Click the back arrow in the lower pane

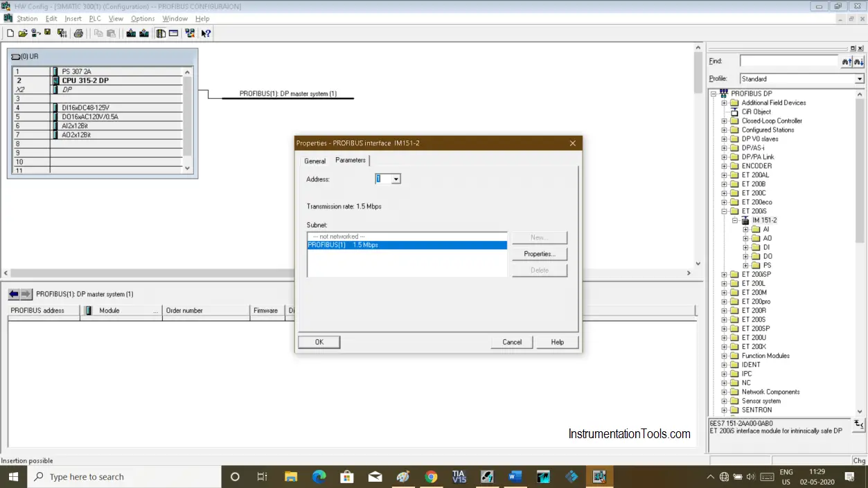[14, 294]
